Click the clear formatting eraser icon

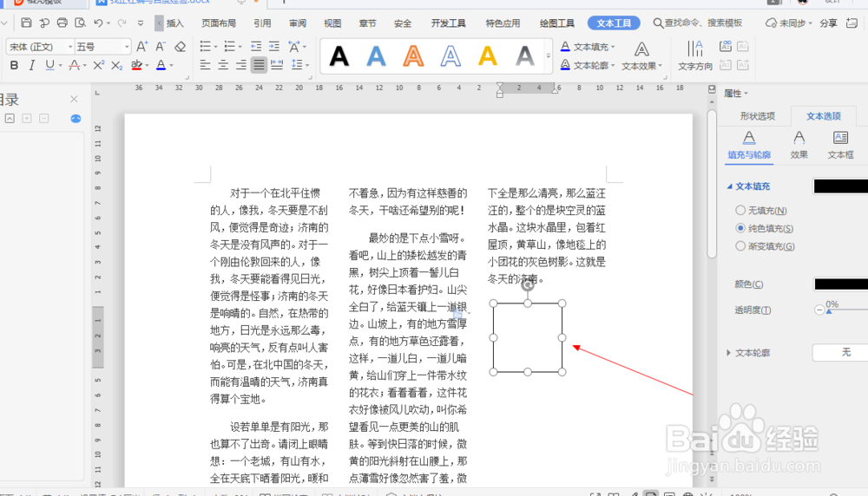[x=180, y=47]
